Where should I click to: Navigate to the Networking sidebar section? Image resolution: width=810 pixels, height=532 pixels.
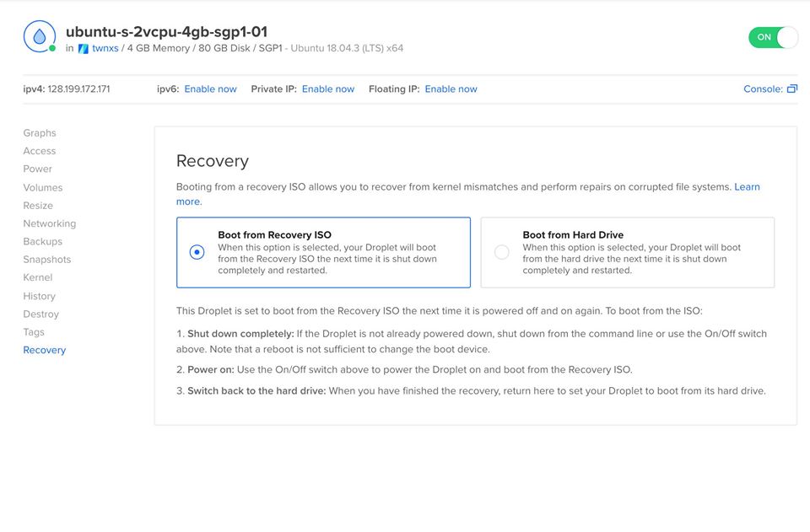49,223
